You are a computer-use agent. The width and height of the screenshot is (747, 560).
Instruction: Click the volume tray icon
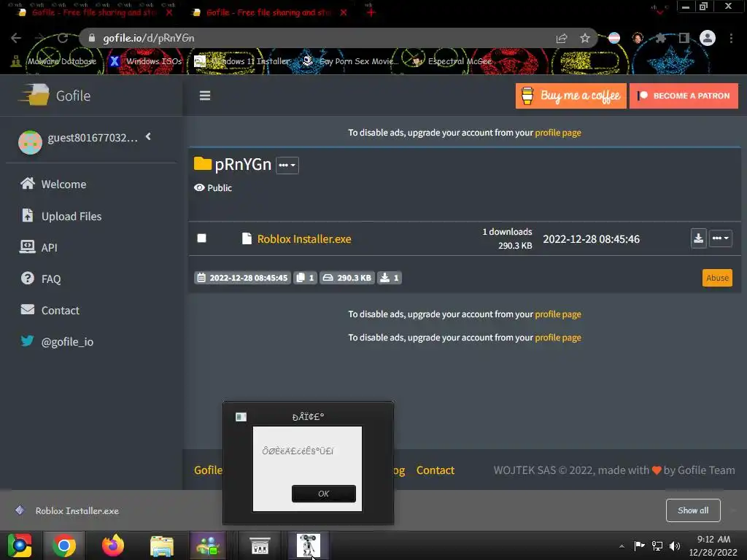675,545
